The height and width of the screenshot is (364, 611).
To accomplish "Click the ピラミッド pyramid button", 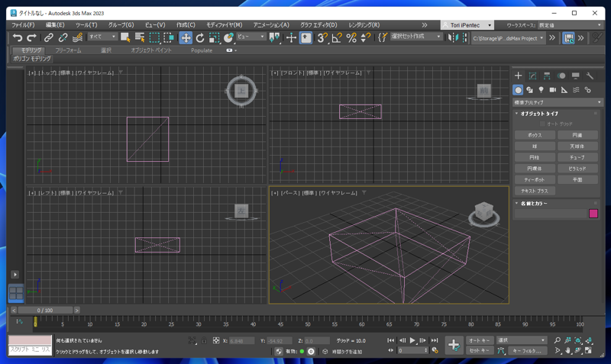I will tap(577, 169).
